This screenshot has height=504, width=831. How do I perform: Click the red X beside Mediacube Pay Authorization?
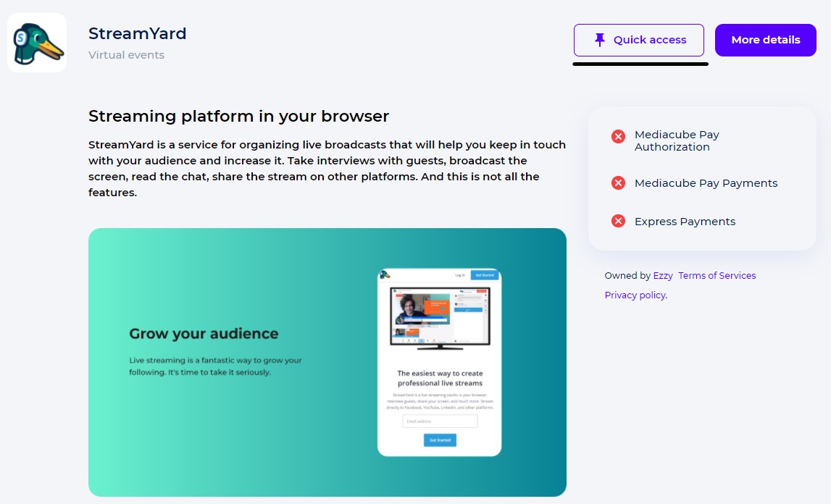pos(618,137)
